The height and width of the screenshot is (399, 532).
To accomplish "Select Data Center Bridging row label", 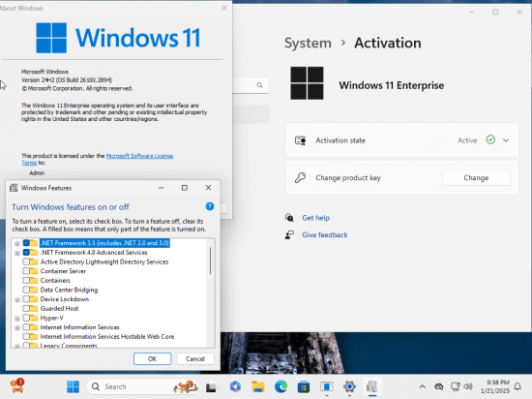I will tap(69, 290).
